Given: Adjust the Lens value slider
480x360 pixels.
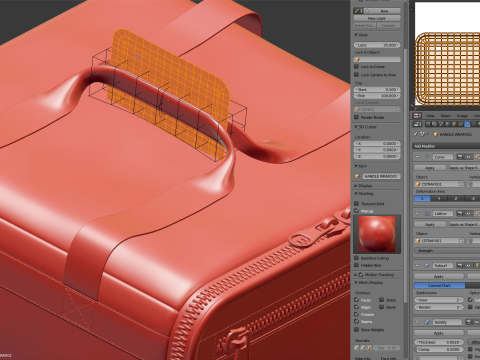Looking at the screenshot, I should pos(377,45).
